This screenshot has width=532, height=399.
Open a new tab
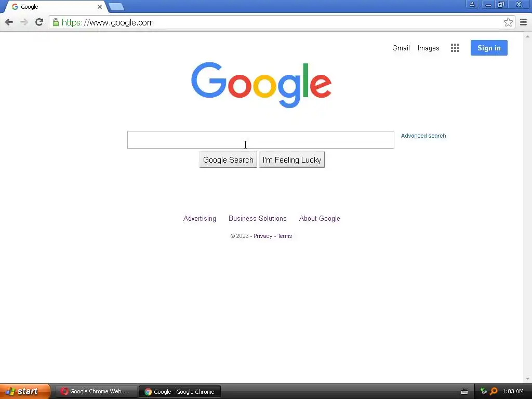(116, 7)
